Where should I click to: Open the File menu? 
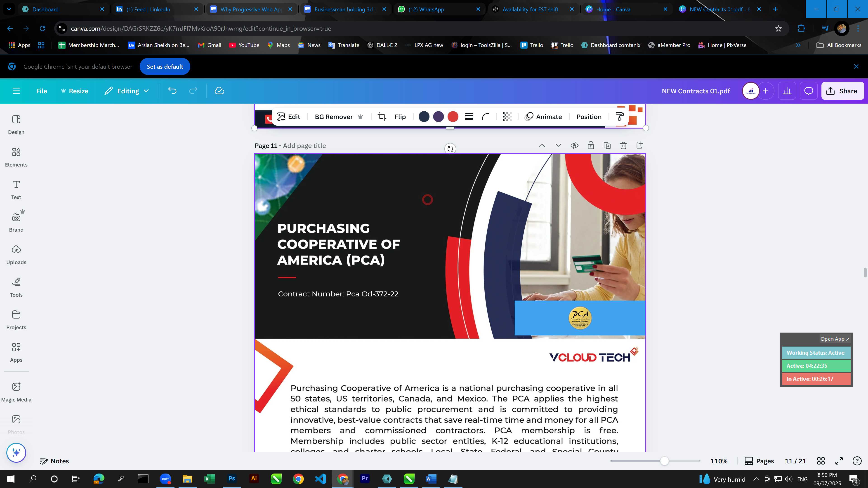42,91
